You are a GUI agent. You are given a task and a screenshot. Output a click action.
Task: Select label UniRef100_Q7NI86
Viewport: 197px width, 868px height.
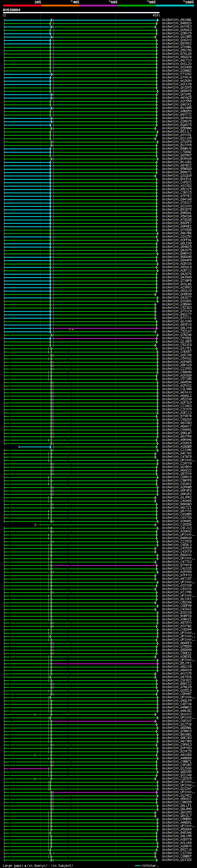point(176,335)
